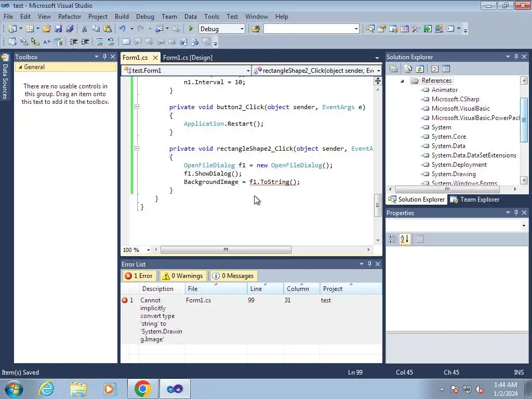Comment out the selected lines icon
This screenshot has height=399, width=532.
pyautogui.click(x=100, y=42)
